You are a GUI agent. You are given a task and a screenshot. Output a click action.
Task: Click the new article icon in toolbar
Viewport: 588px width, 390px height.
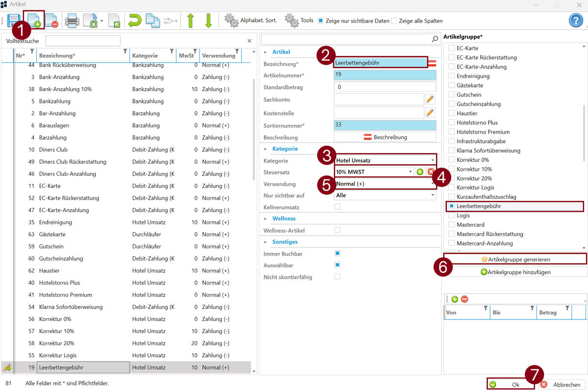33,21
